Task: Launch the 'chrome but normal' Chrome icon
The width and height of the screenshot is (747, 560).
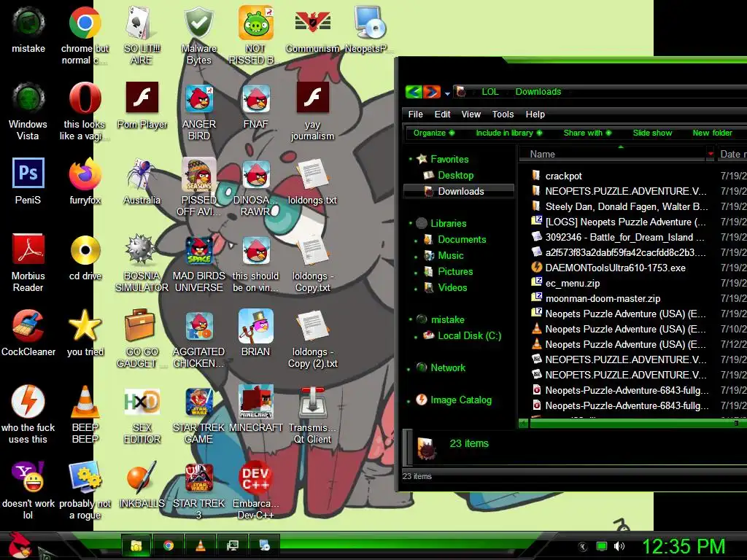Action: [x=85, y=36]
